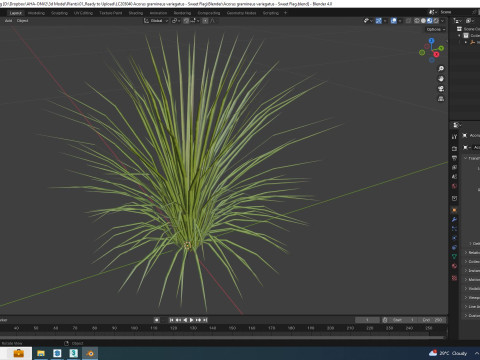
Task: Open the Object menu
Action: tap(23, 21)
